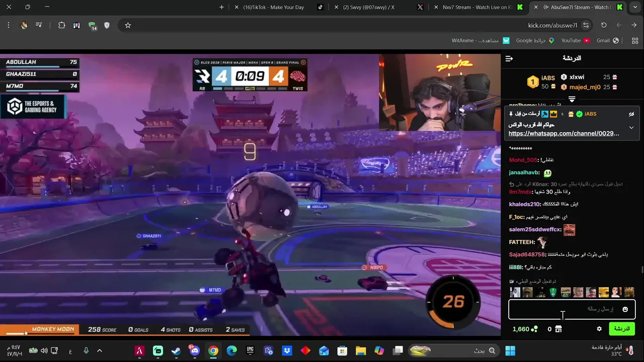The width and height of the screenshot is (644, 362).
Task: Open the browser profile avatar
Action: [x=24, y=25]
